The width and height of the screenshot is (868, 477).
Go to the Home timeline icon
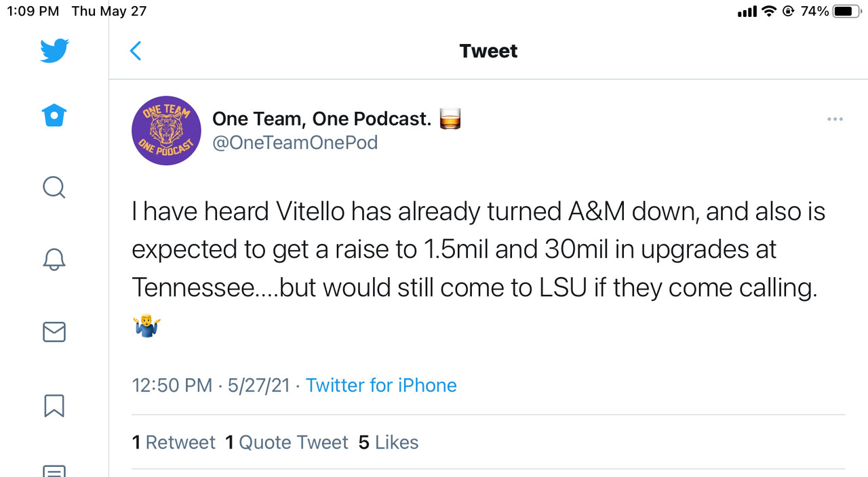click(x=54, y=116)
